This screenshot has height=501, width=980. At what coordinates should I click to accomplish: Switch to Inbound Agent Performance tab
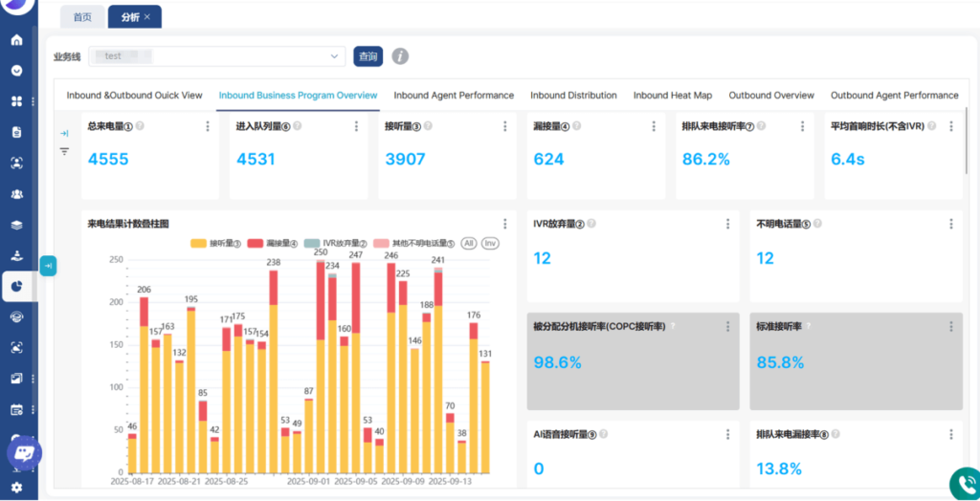pyautogui.click(x=454, y=96)
